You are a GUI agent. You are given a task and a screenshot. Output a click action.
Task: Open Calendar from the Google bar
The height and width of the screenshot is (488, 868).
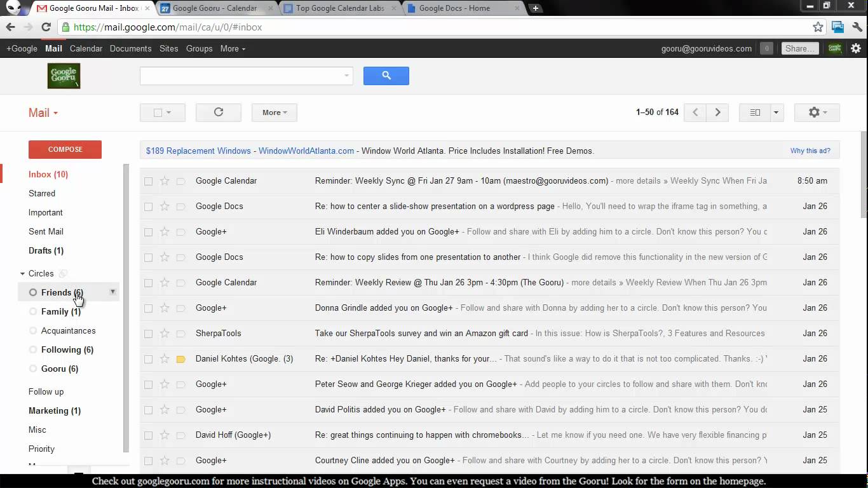[86, 48]
